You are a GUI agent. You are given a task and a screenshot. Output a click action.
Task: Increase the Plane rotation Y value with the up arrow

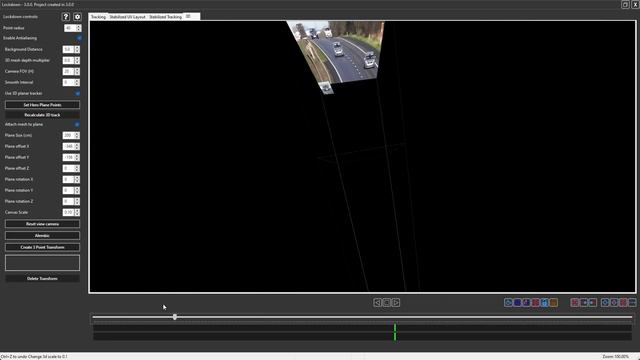tap(77, 189)
